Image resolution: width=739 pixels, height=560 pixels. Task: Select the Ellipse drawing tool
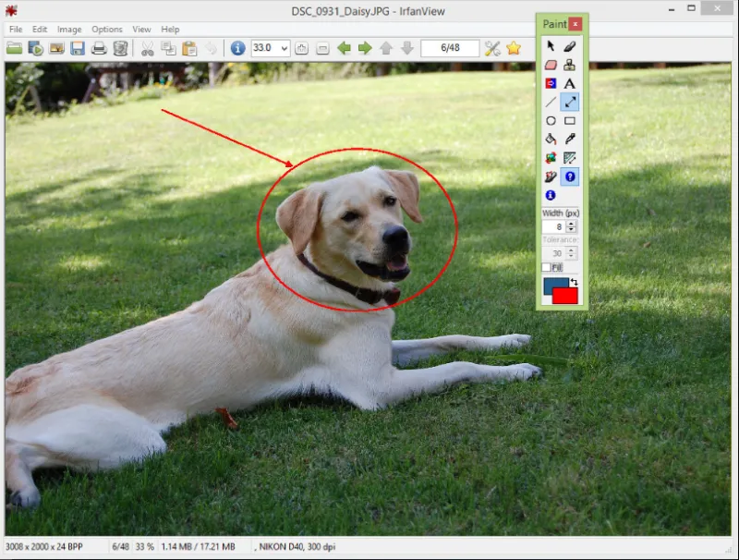[x=551, y=120]
